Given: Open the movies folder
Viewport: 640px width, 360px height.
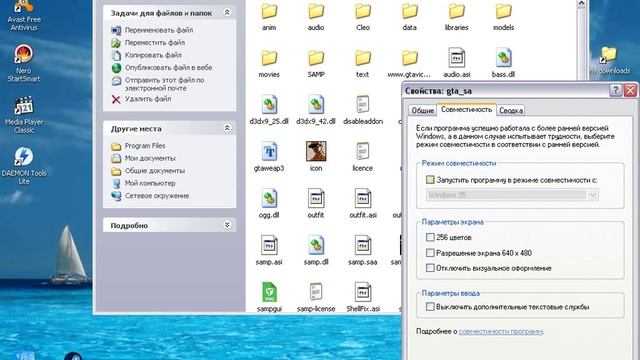Looking at the screenshot, I should tap(269, 64).
